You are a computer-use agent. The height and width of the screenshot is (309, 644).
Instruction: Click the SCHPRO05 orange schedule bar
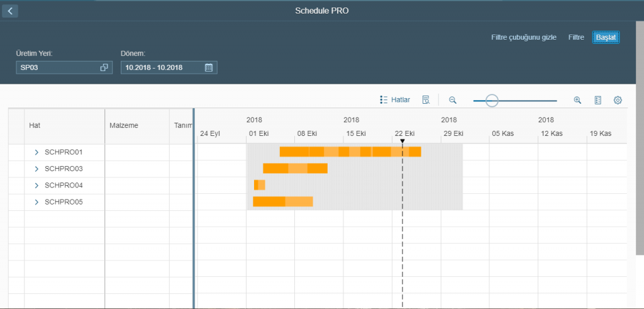(283, 201)
